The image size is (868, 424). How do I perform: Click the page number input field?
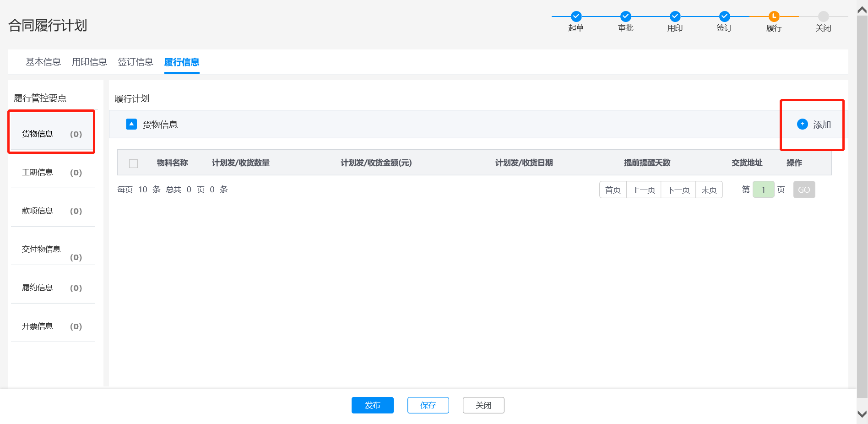coord(763,190)
